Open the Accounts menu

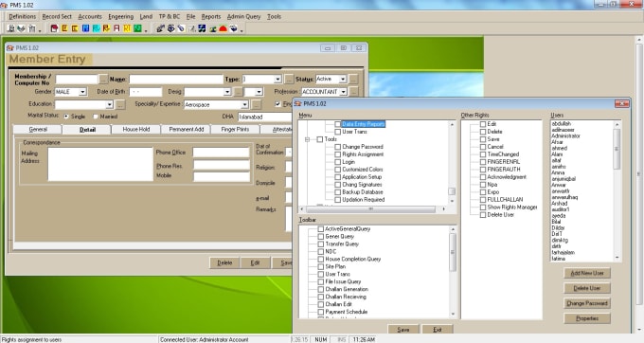tap(90, 16)
